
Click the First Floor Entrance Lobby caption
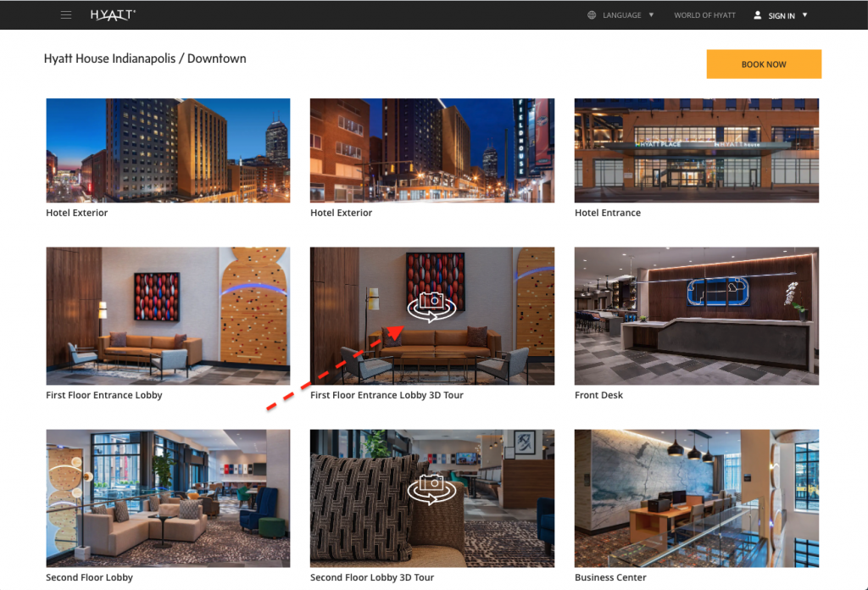click(104, 395)
